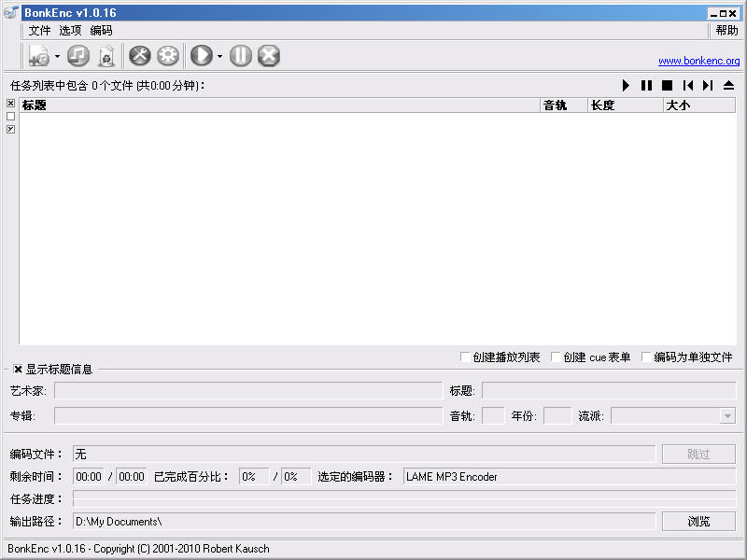
Task: Click the 浏览 button
Action: 698,522
